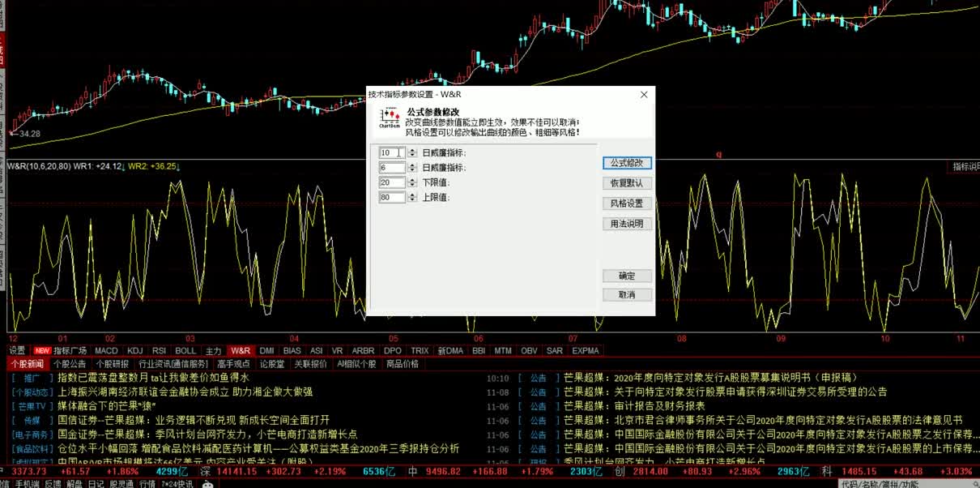The height and width of the screenshot is (488, 980).
Task: Increase the 日威廉指标 value with its up arrow
Action: 412,150
